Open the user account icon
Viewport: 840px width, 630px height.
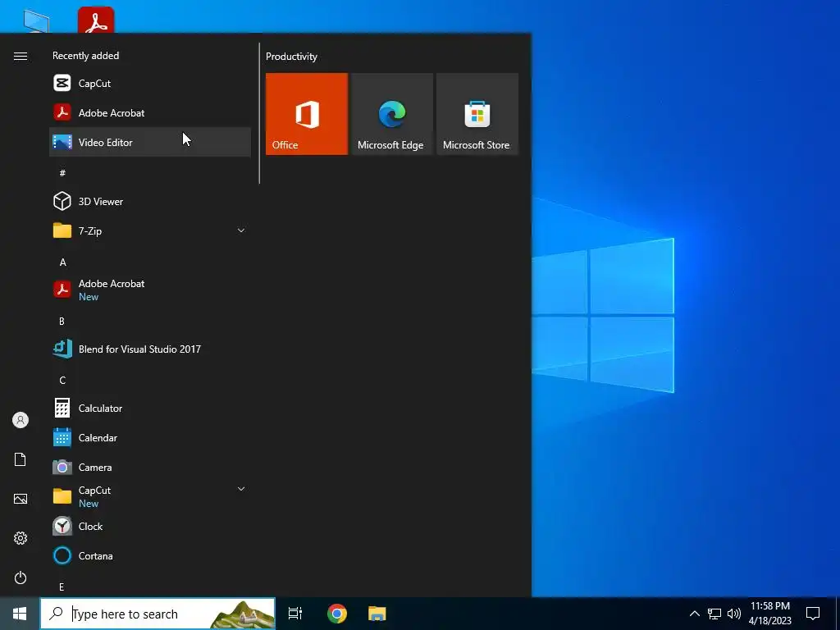pos(21,420)
